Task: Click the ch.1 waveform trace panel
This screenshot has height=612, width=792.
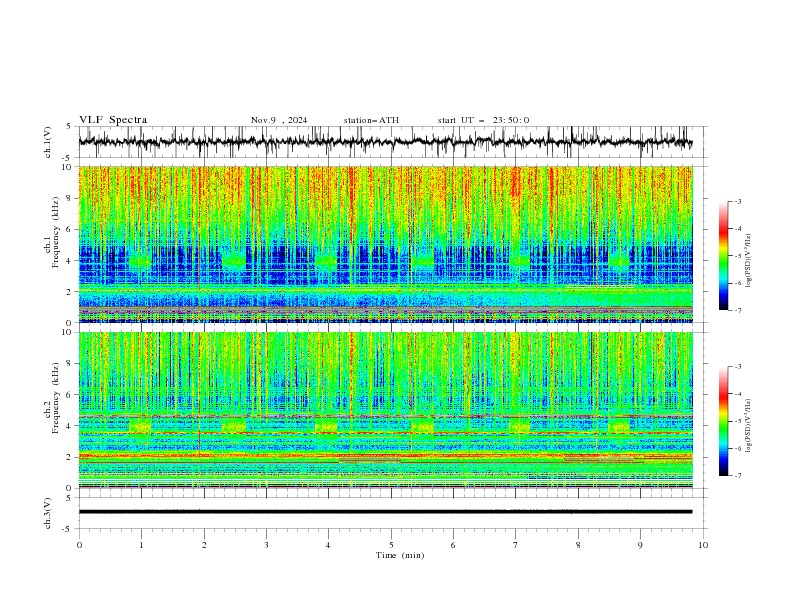Action: 392,142
